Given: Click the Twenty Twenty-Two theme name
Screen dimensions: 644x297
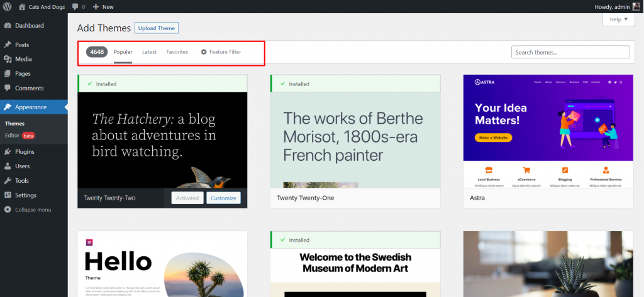Looking at the screenshot, I should pos(109,198).
